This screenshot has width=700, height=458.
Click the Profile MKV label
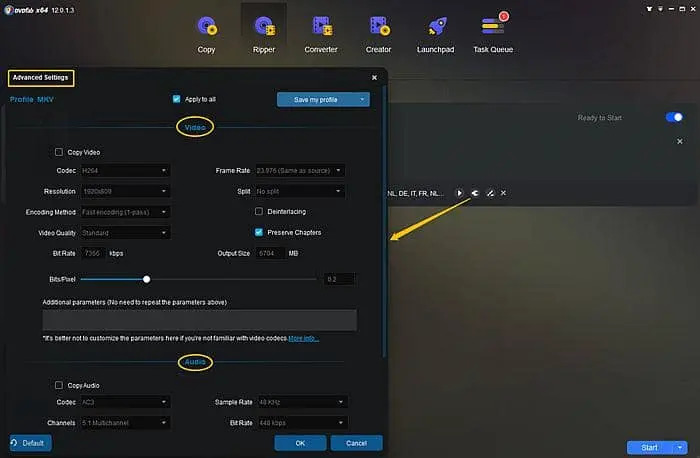pos(32,99)
